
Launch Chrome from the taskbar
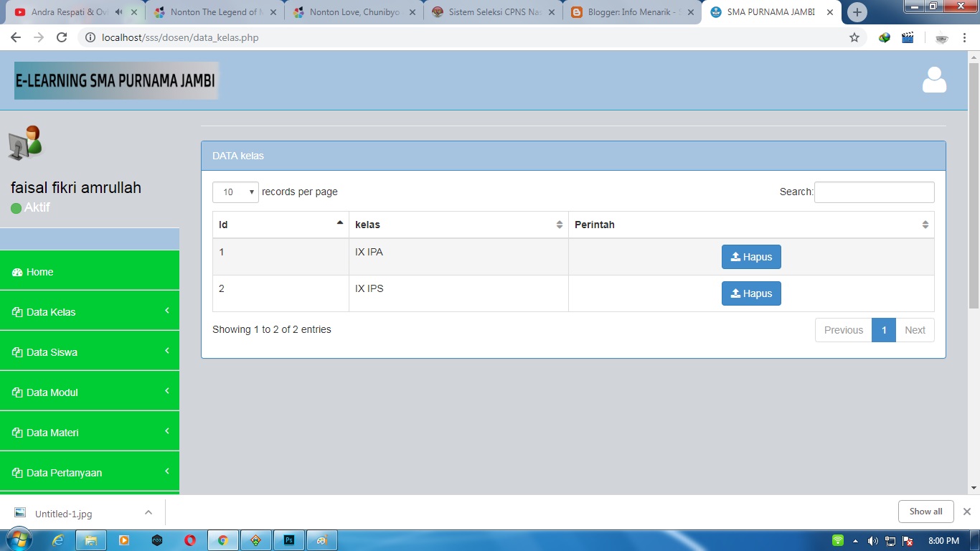(x=222, y=540)
